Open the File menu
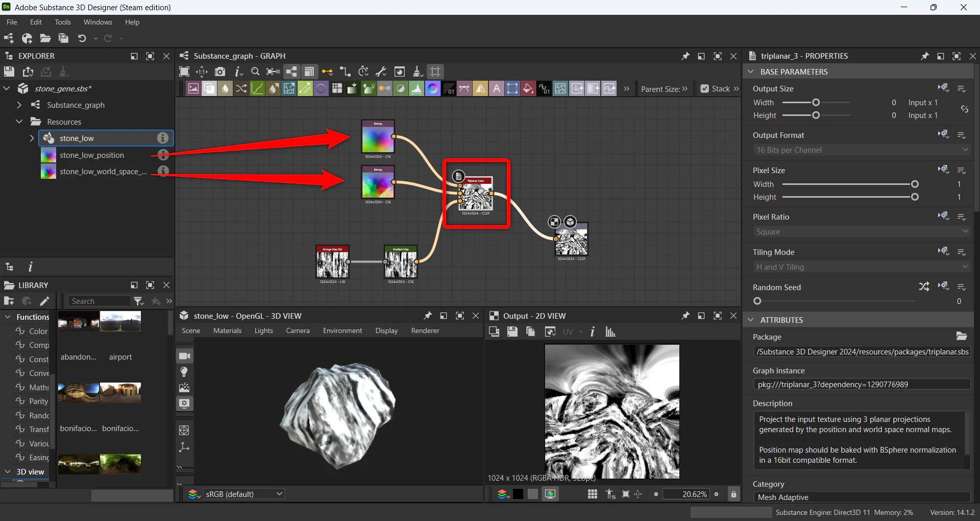 point(12,22)
